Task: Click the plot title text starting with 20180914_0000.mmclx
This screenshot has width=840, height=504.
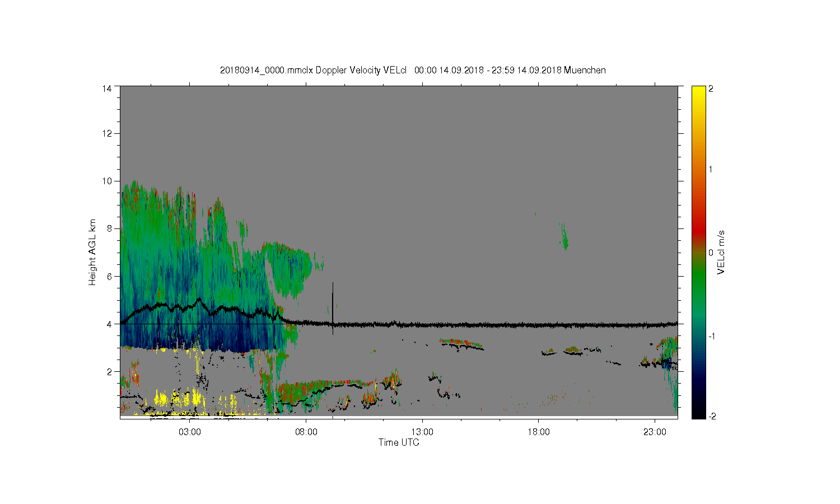Action: (x=413, y=71)
